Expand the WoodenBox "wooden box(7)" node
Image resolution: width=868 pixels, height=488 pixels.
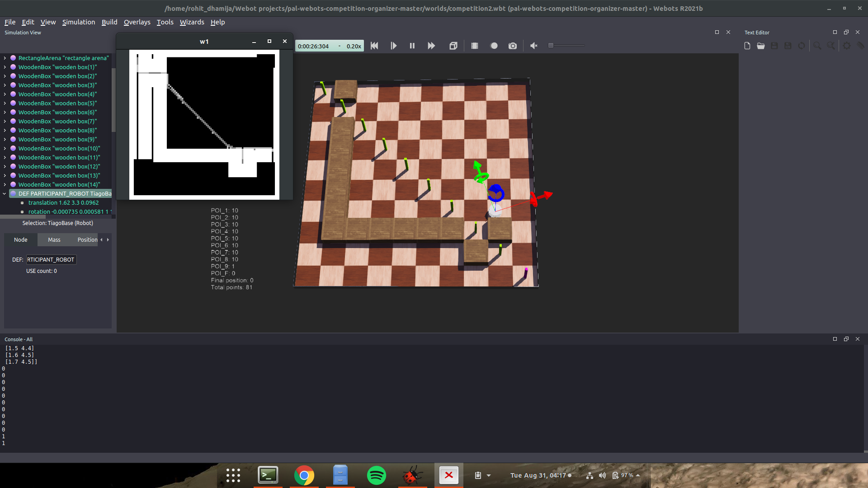pos(5,121)
